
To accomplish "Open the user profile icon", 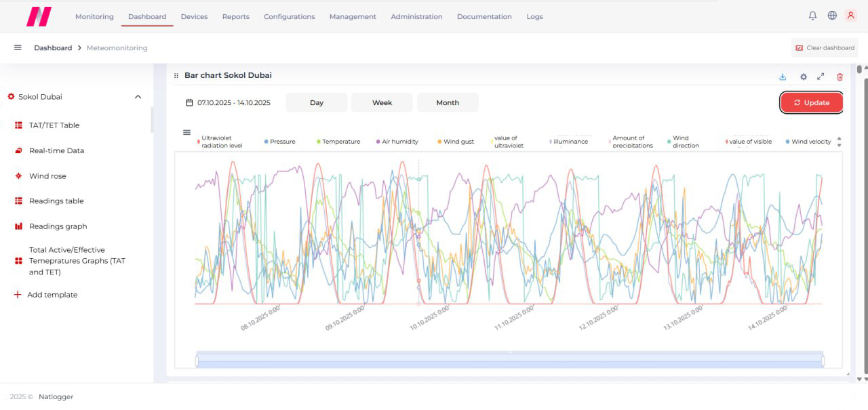I will 850,16.
